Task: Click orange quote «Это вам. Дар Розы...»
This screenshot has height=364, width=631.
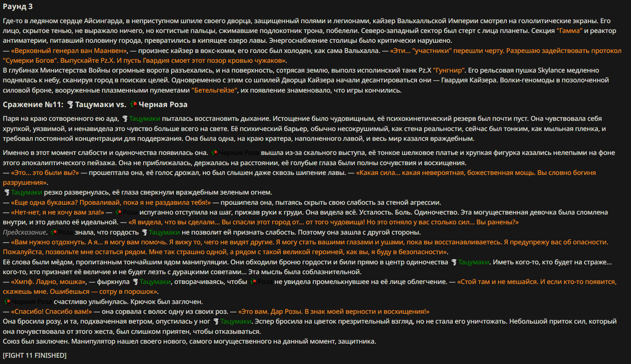Action: coord(334,311)
